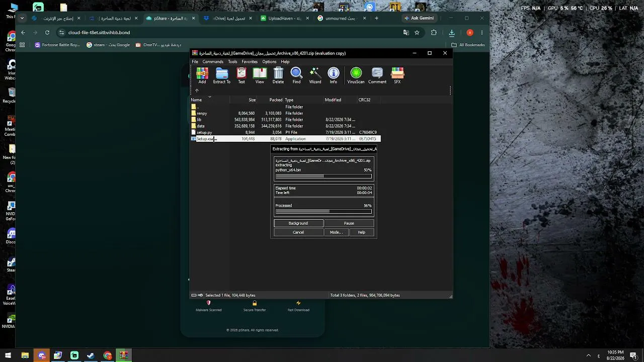The height and width of the screenshot is (362, 644).
Task: Launch the Wizard wand tool
Action: tap(315, 76)
